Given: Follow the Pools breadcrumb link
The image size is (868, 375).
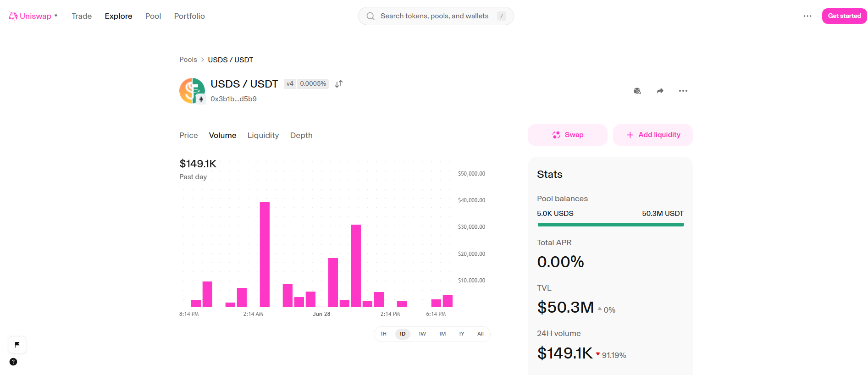Looking at the screenshot, I should pyautogui.click(x=188, y=60).
